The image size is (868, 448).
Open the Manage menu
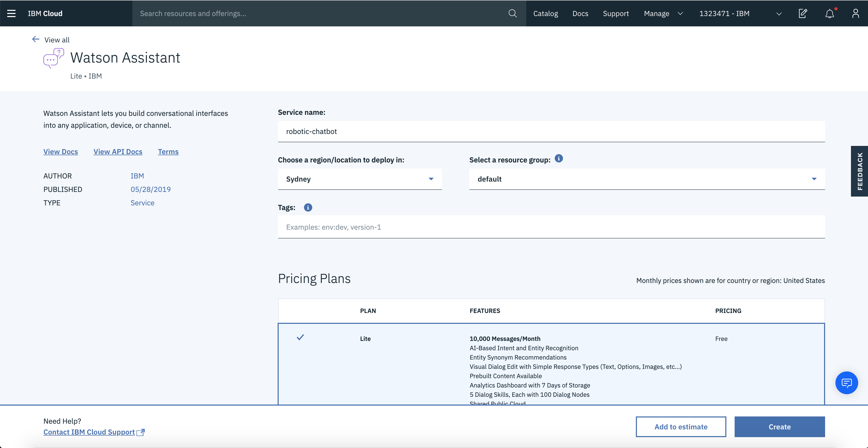663,13
